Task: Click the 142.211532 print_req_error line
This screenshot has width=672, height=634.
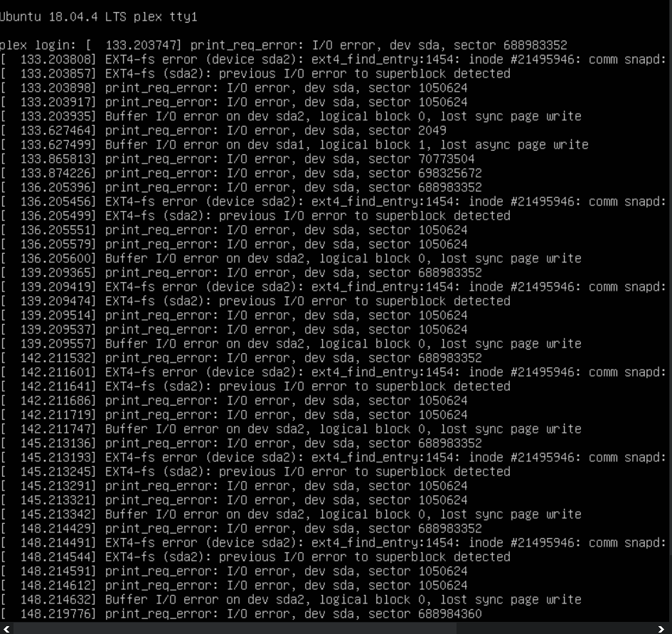Action: pos(241,358)
